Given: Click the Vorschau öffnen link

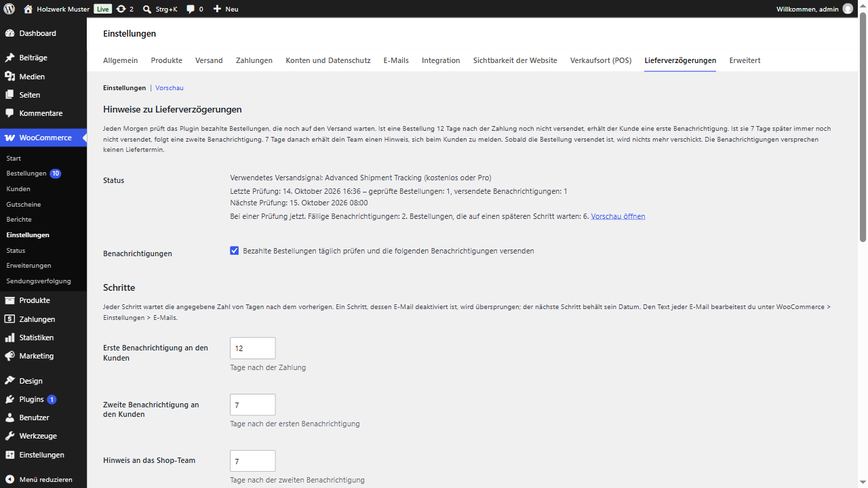Looking at the screenshot, I should [618, 216].
